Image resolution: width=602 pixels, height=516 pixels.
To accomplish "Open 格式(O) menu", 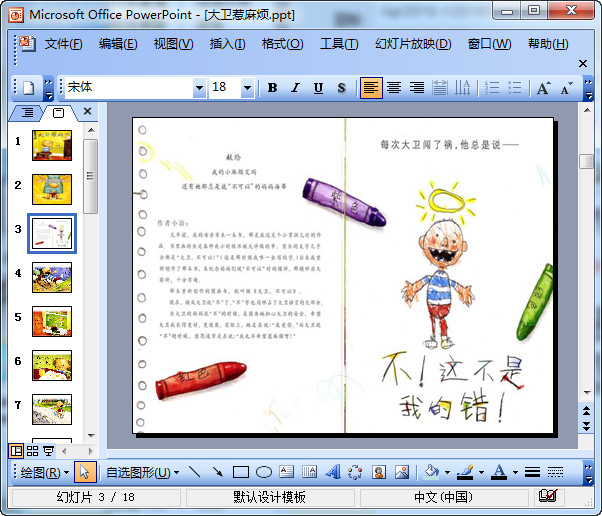I will point(282,44).
